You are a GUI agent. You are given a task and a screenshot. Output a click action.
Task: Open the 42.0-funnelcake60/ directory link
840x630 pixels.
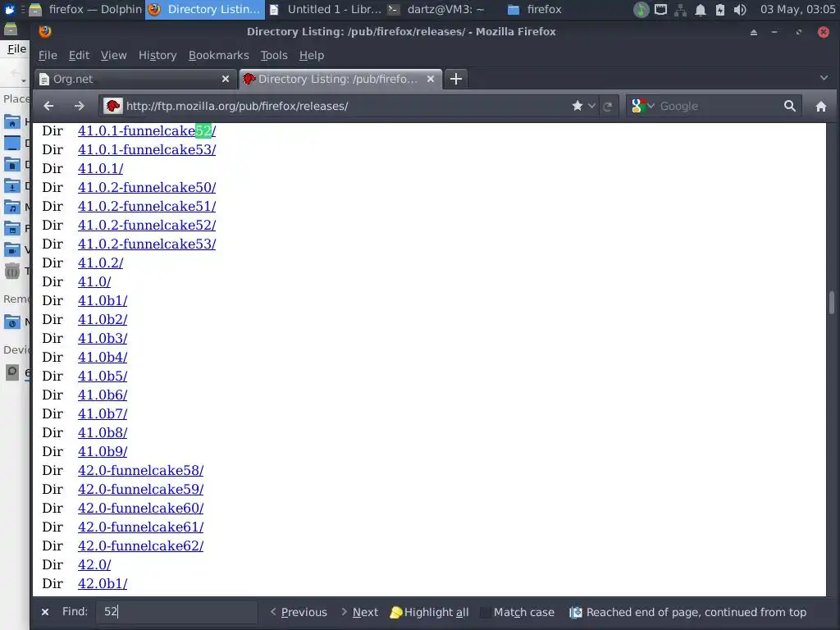[x=141, y=508]
